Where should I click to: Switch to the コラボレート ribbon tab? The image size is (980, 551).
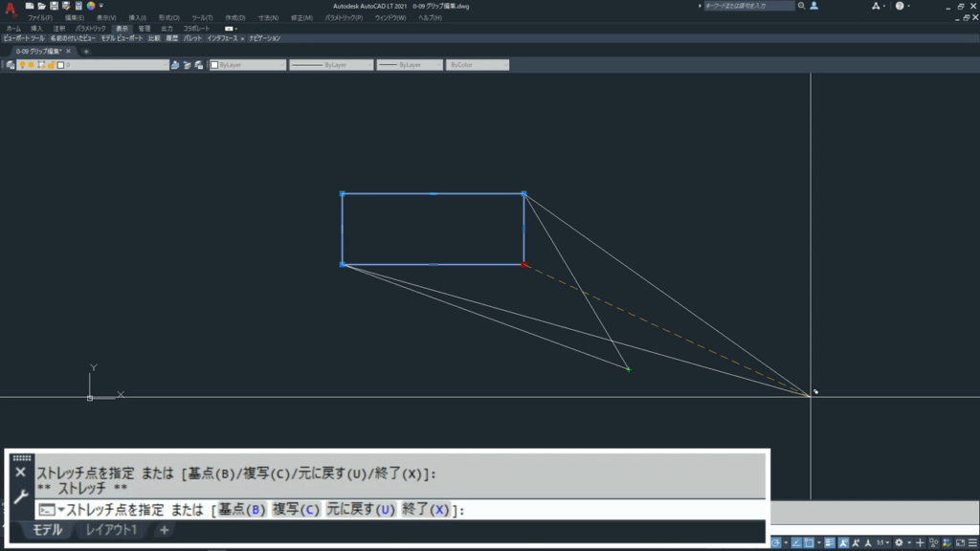pos(196,29)
